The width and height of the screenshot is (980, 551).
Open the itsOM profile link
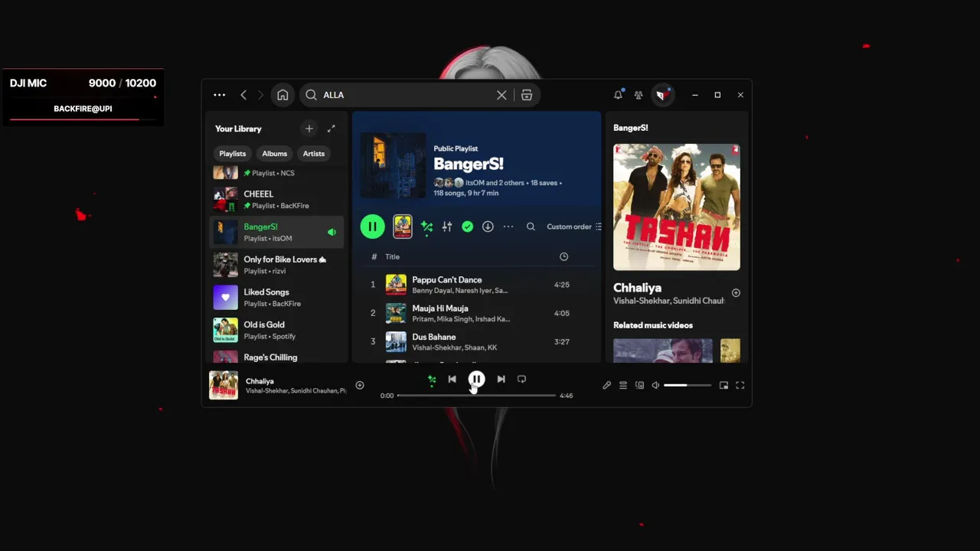point(475,183)
